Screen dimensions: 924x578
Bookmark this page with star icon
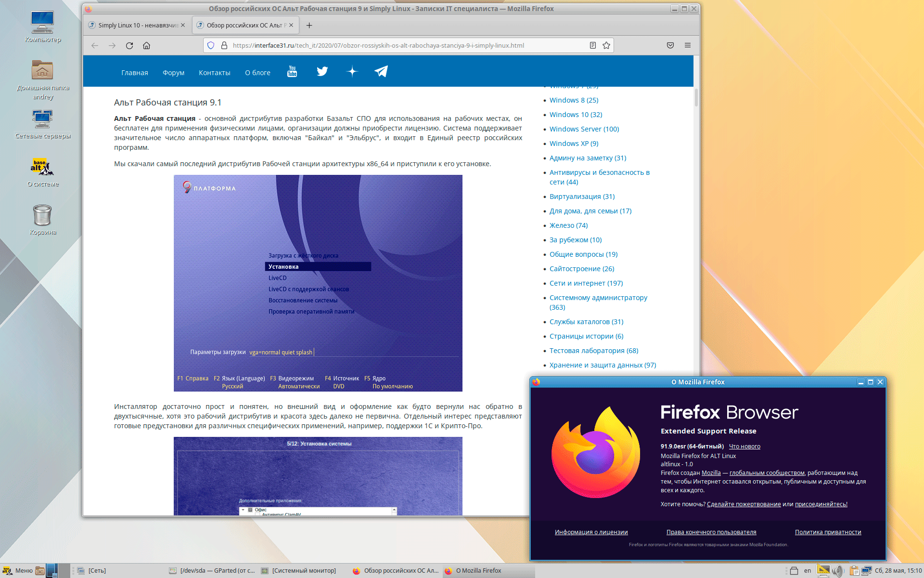[x=606, y=46]
